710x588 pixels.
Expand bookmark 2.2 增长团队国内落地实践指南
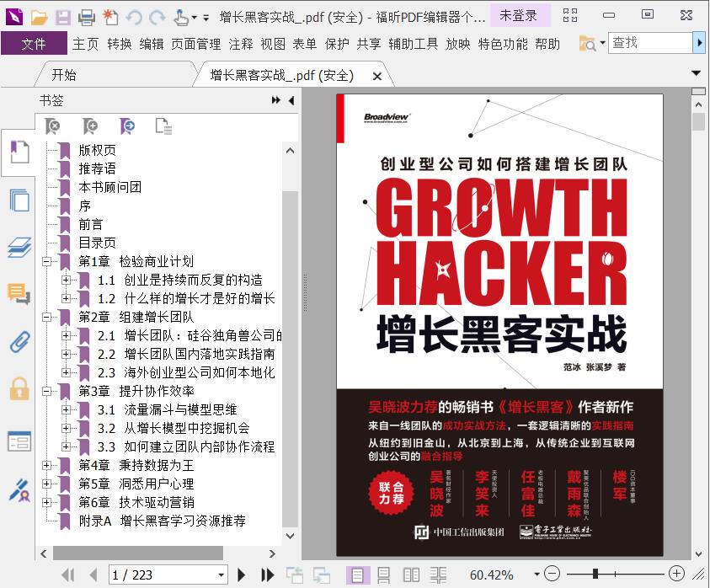(x=66, y=354)
